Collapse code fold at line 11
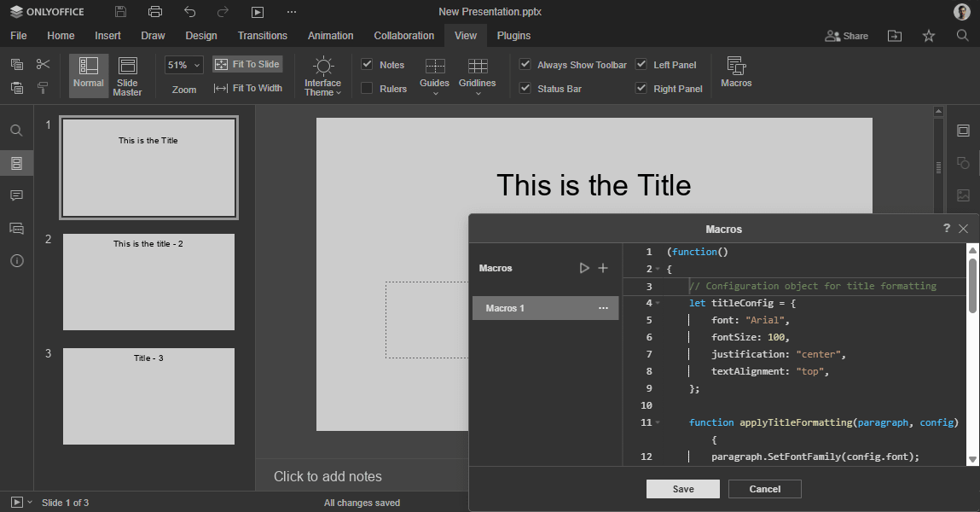This screenshot has height=512, width=980. (658, 422)
